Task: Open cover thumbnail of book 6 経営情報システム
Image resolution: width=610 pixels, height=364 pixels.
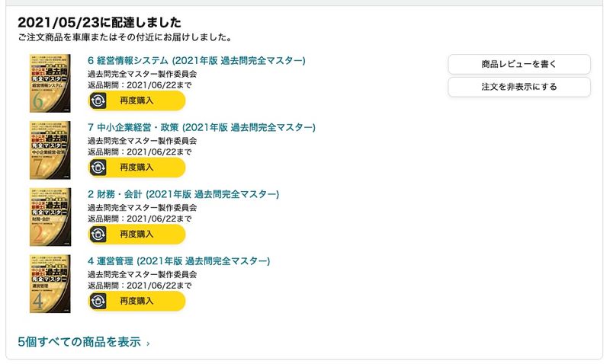Action: [50, 83]
